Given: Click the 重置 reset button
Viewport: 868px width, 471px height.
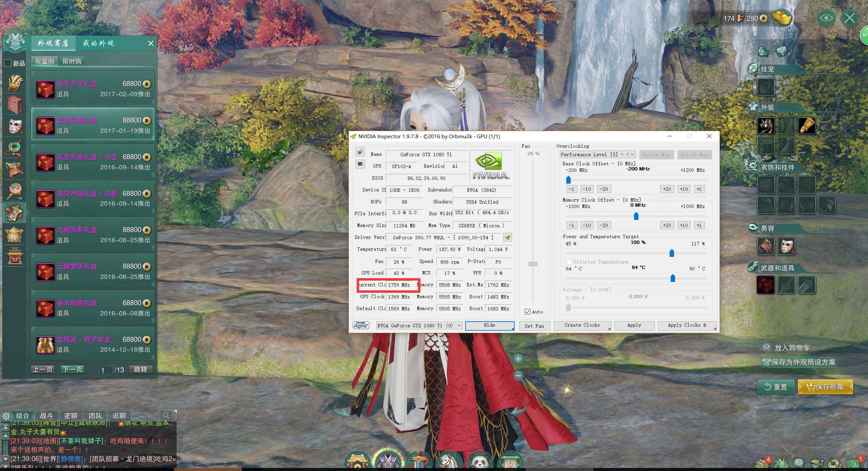Looking at the screenshot, I should [x=776, y=387].
